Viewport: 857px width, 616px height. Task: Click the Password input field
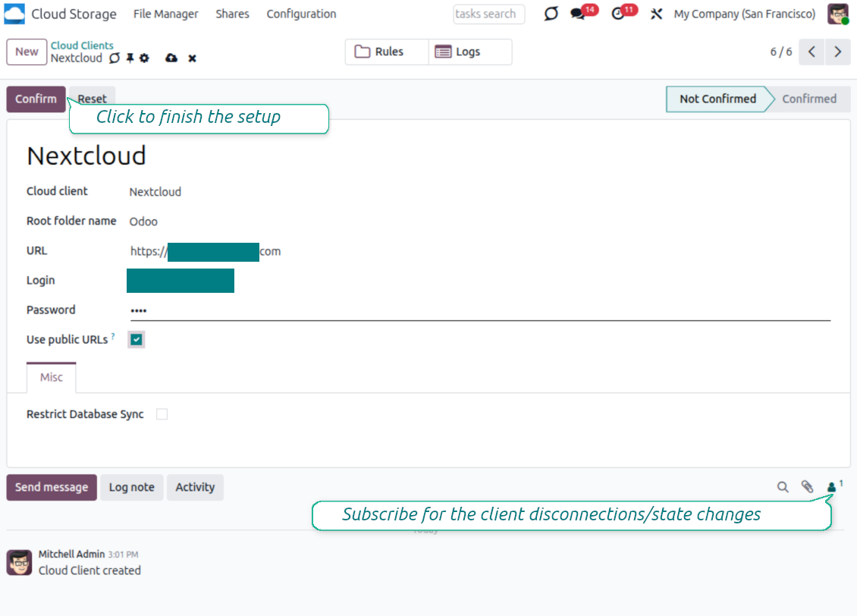(x=479, y=310)
